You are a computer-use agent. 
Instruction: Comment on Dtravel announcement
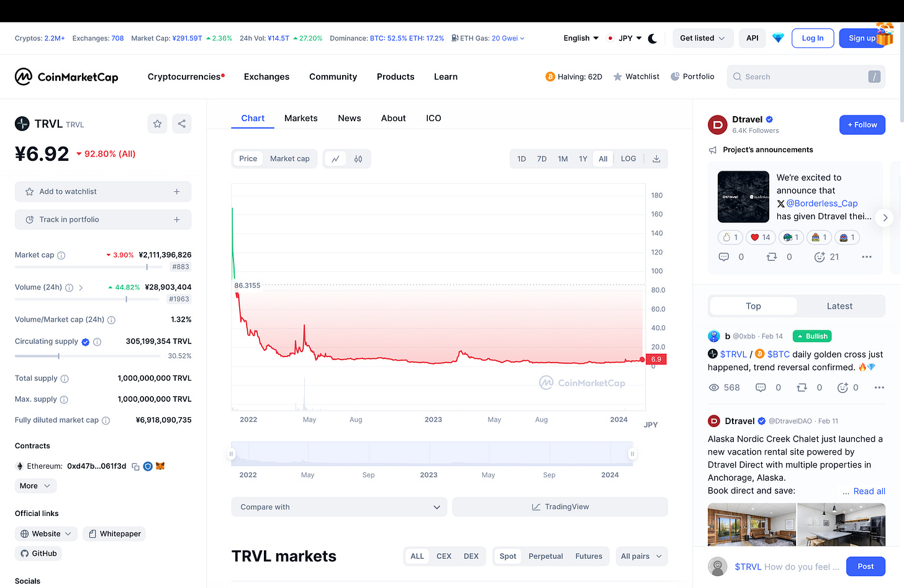(x=724, y=257)
